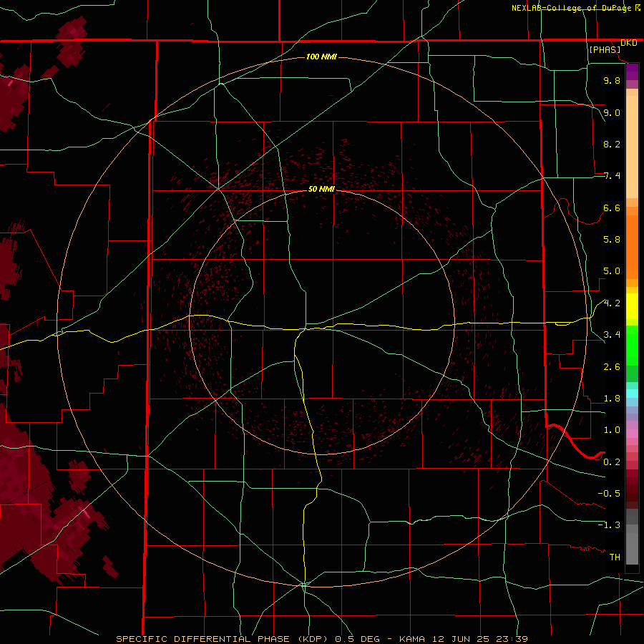
Task: Select the 6.6 value on color scale
Action: (x=612, y=208)
